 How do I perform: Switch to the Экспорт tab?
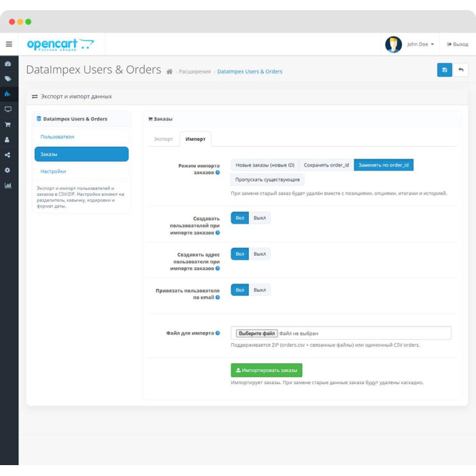(x=163, y=139)
